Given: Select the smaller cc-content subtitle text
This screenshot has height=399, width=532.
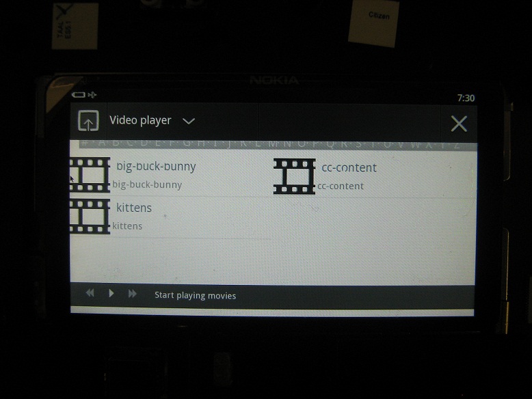Looking at the screenshot, I should 341,186.
